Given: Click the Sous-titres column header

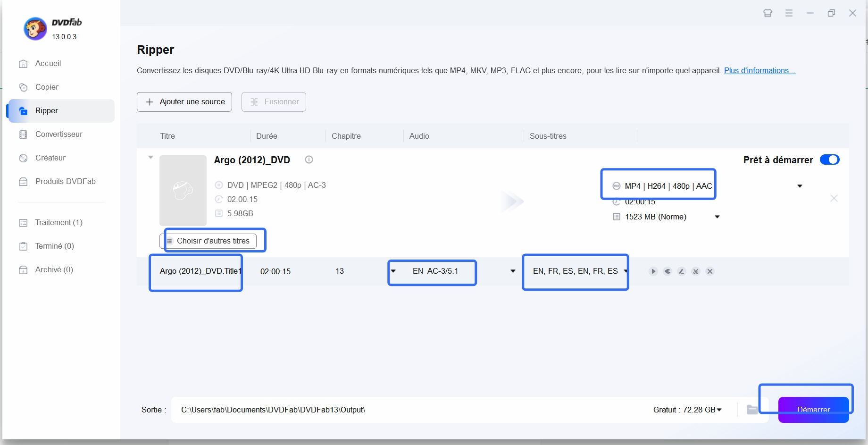Looking at the screenshot, I should point(548,136).
